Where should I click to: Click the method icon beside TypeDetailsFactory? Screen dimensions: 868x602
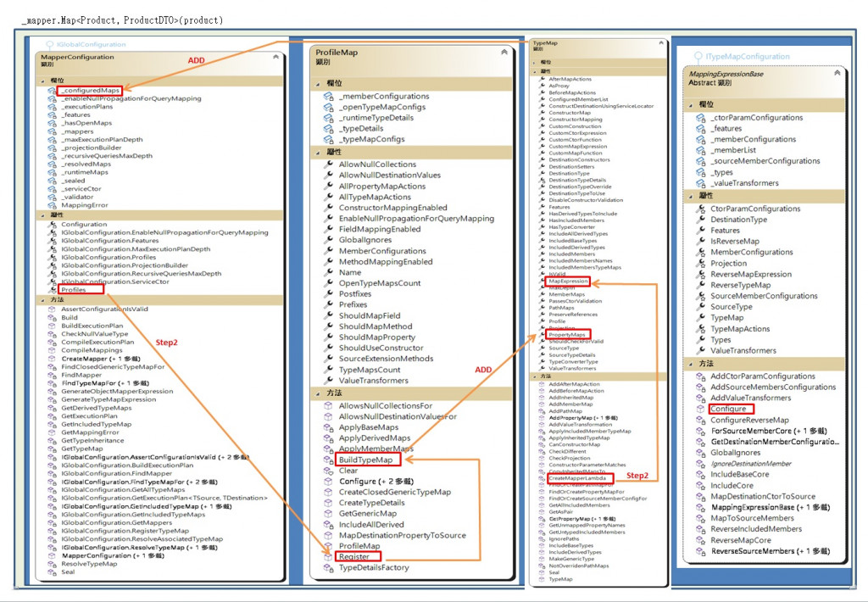pyautogui.click(x=328, y=568)
